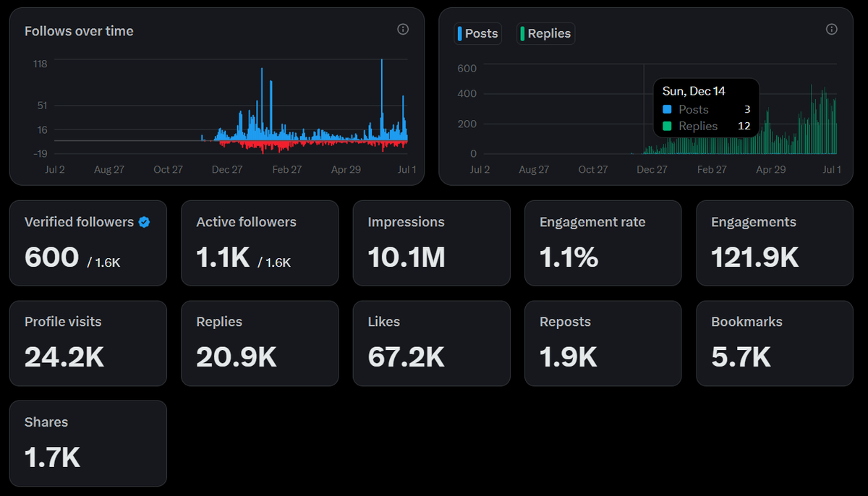The width and height of the screenshot is (868, 496).
Task: Select the Likes metric card
Action: pos(432,343)
